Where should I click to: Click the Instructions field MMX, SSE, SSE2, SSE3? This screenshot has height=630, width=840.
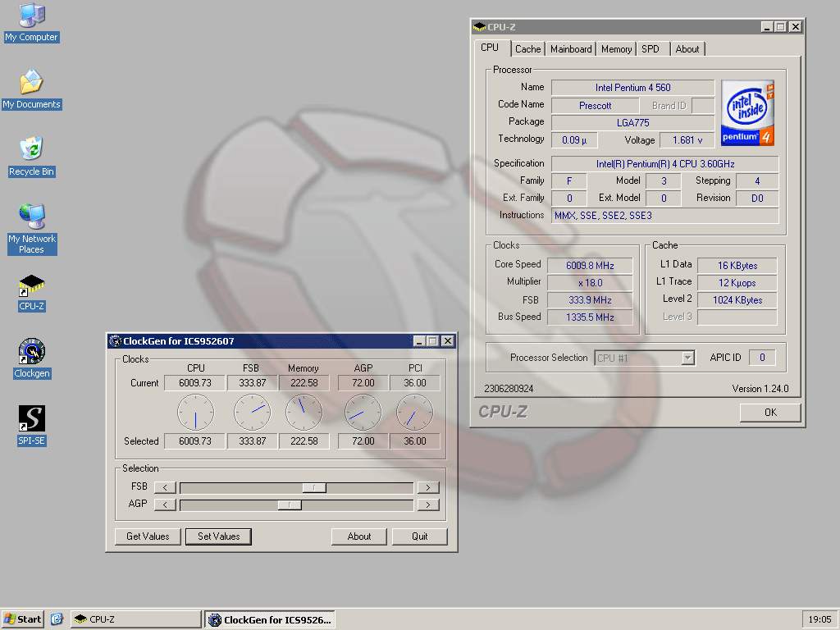pos(664,216)
